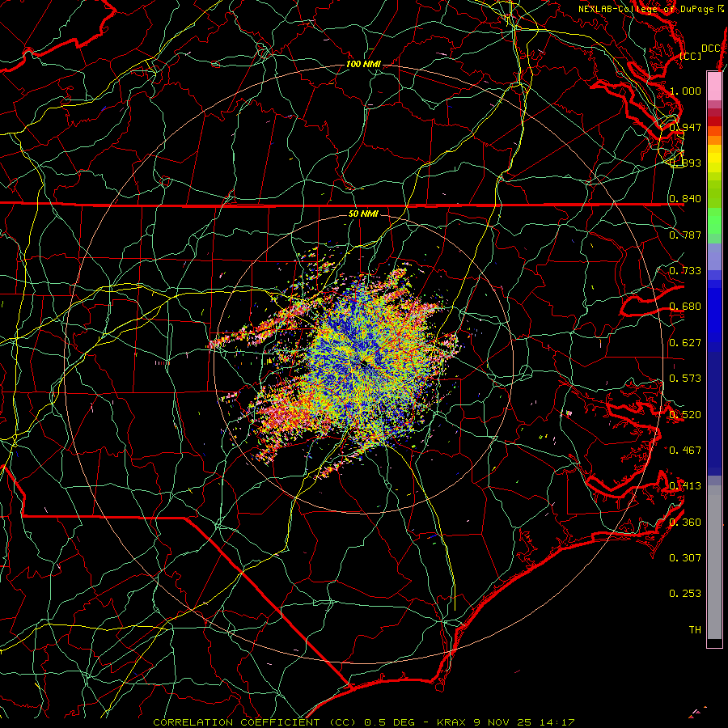
Task: Click the 0.413 color scale value
Action: coord(685,486)
